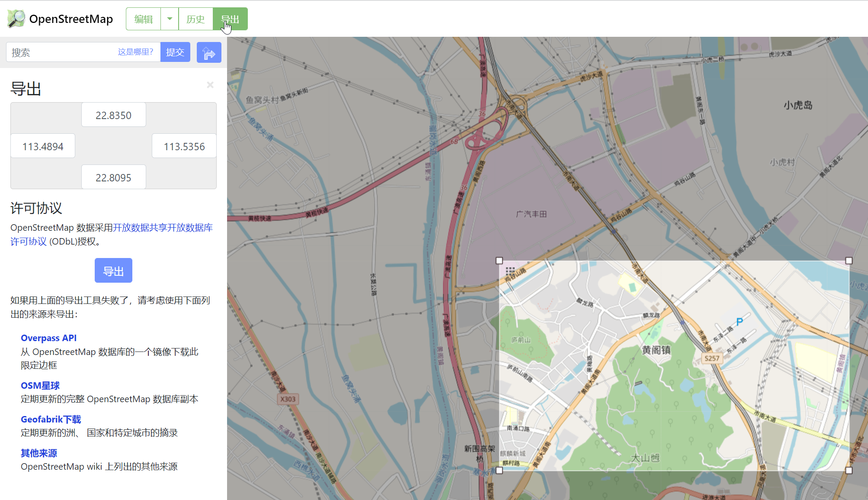
Task: Edit the east longitude 113.5356 field
Action: (184, 146)
